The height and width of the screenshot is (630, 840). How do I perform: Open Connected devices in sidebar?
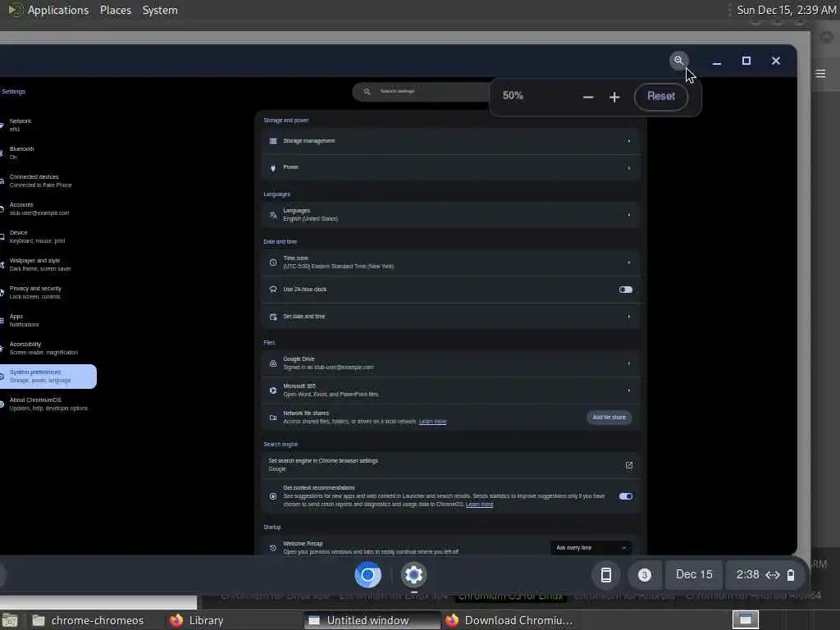click(x=47, y=180)
